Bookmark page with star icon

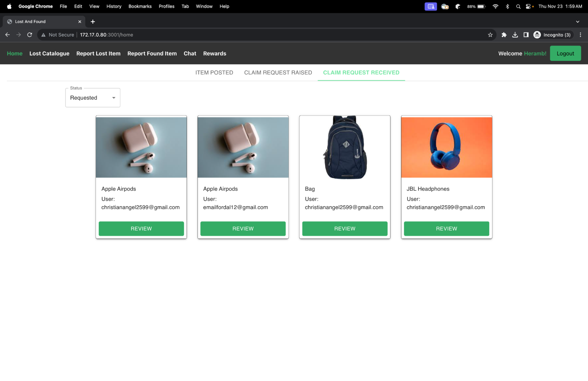point(490,35)
